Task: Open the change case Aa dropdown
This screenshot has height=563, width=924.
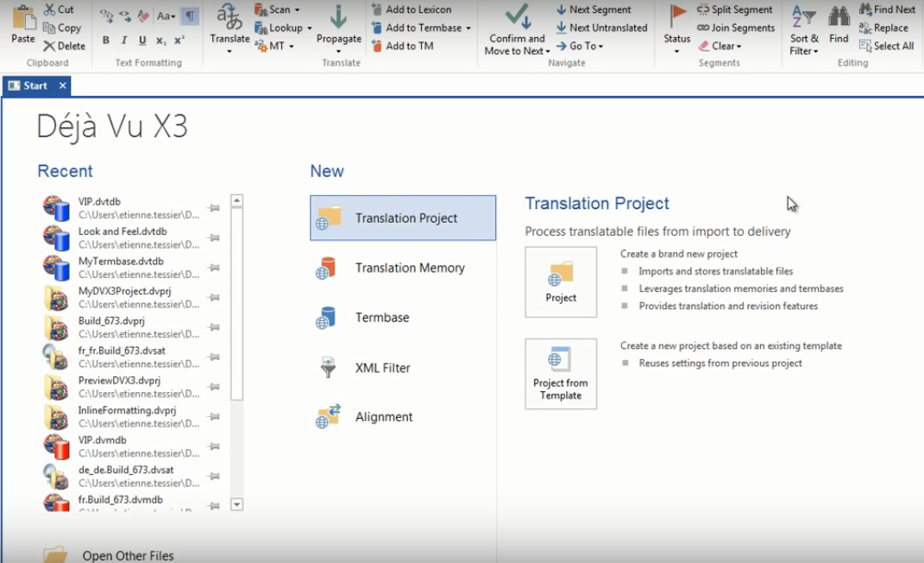Action: click(167, 16)
